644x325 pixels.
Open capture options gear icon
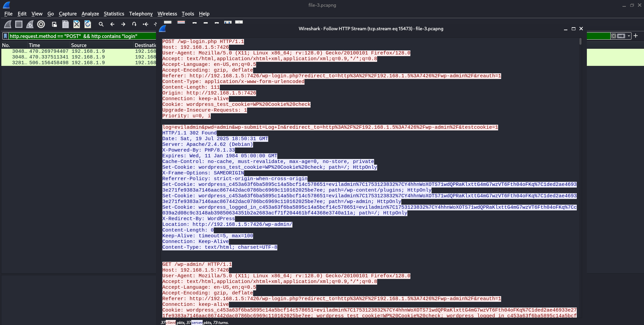(41, 24)
